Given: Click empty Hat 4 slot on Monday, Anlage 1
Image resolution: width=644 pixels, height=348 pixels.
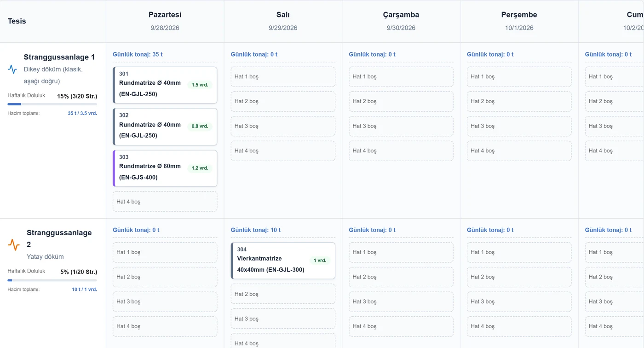Looking at the screenshot, I should tap(165, 202).
